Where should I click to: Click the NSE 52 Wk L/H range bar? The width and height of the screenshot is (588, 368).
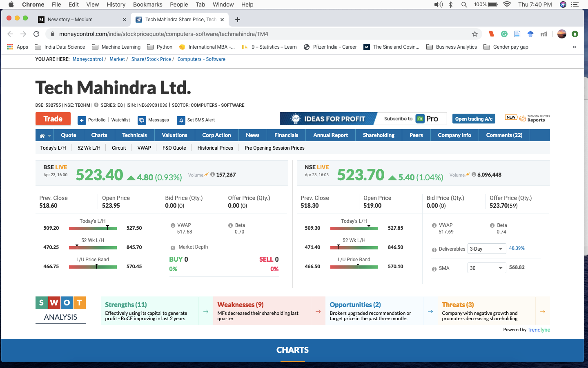354,247
